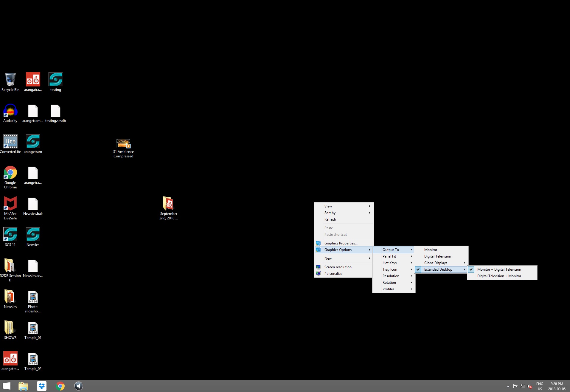570x392 pixels.
Task: Open the SHOWS folder on desktop
Action: pyautogui.click(x=10, y=329)
